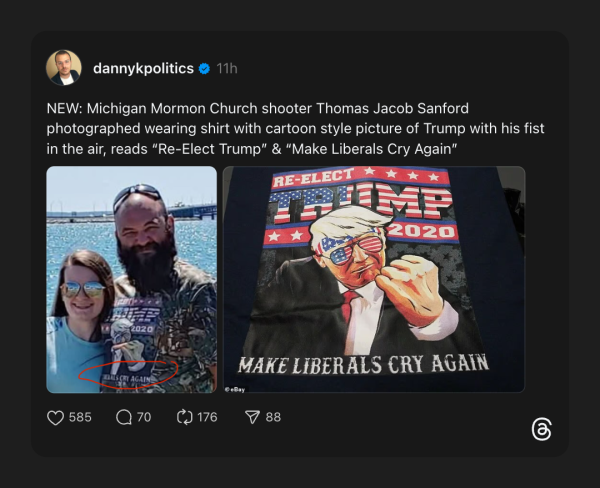Like the post with the heart icon
Screen dimensions: 600x488
tap(56, 417)
